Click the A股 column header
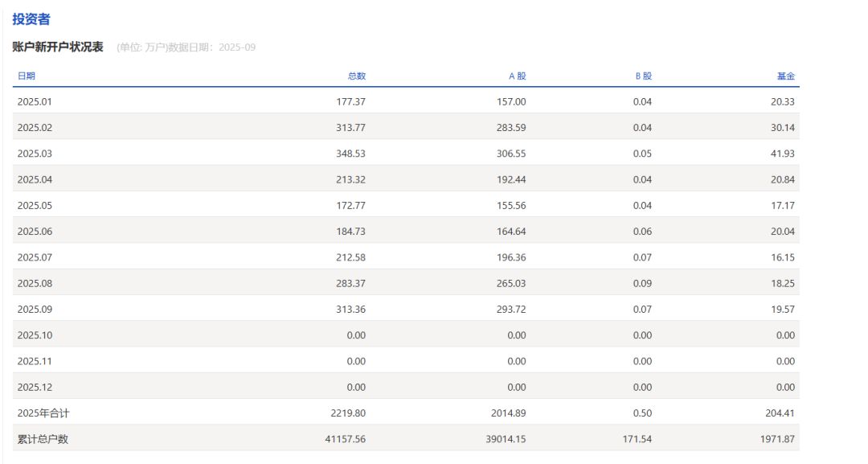This screenshot has width=868, height=464. (517, 76)
